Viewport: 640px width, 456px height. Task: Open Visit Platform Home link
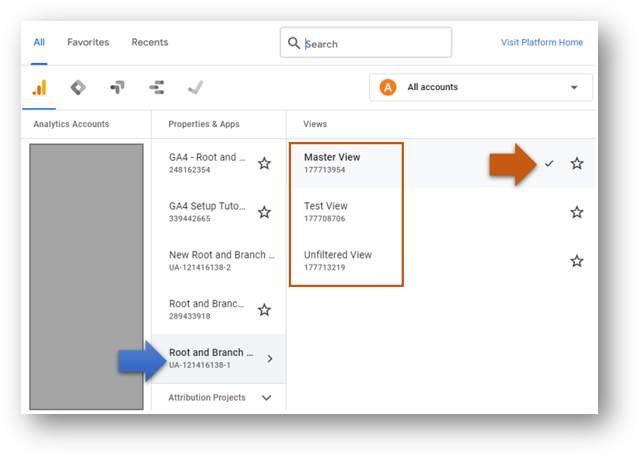(x=542, y=42)
